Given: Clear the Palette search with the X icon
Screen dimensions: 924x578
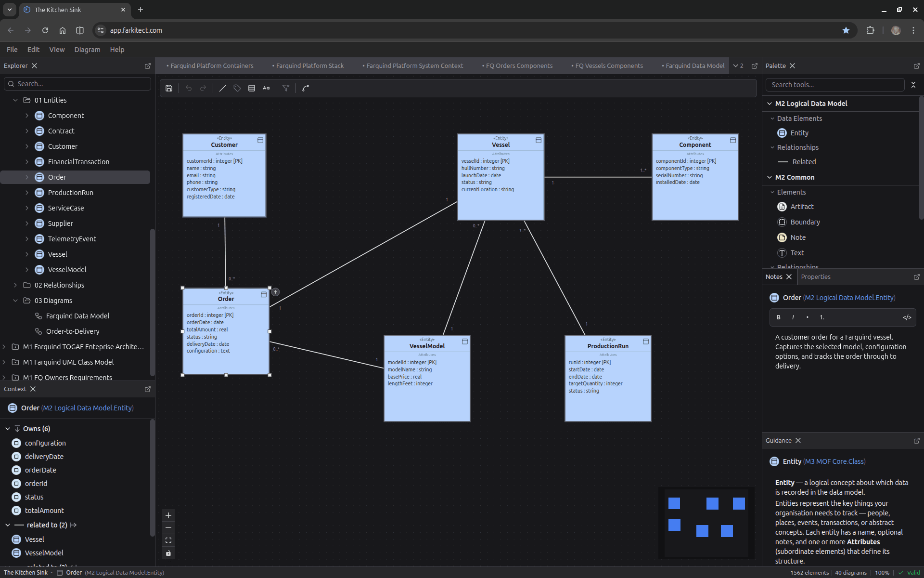Looking at the screenshot, I should click(x=913, y=85).
